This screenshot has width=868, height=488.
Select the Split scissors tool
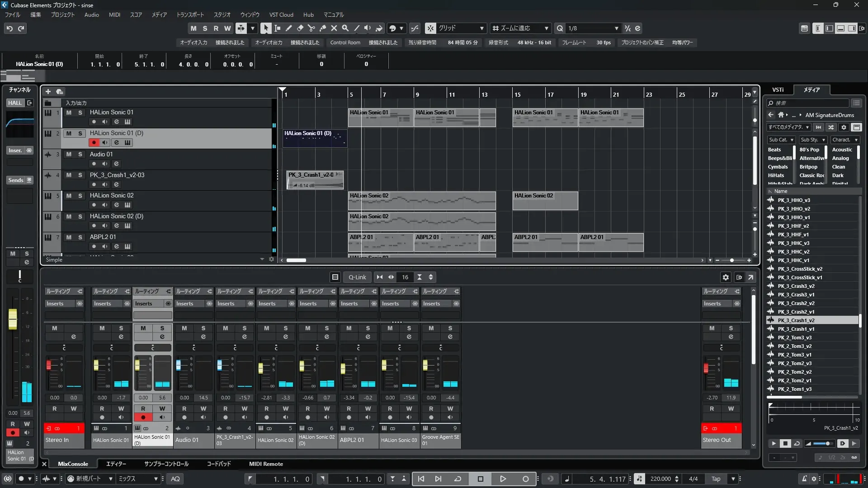311,28
